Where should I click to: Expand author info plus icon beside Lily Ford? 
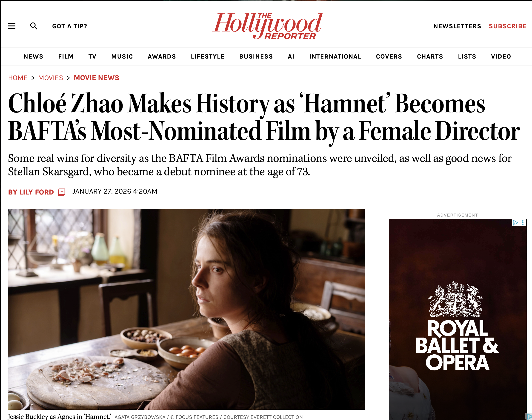pyautogui.click(x=61, y=192)
